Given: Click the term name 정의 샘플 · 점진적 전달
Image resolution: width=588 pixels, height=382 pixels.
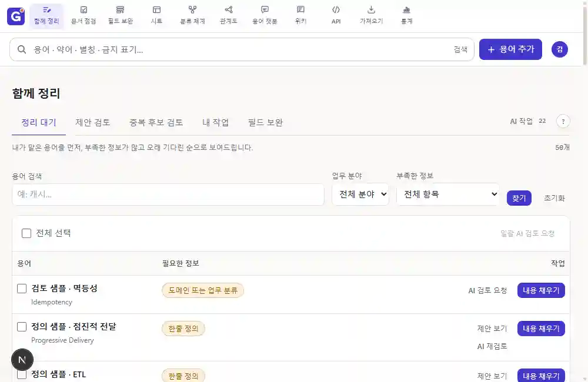Looking at the screenshot, I should click(73, 327).
